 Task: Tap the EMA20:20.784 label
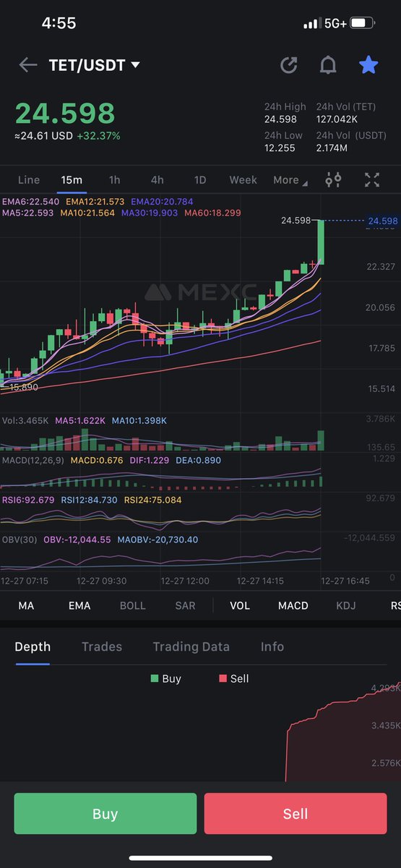pos(163,202)
